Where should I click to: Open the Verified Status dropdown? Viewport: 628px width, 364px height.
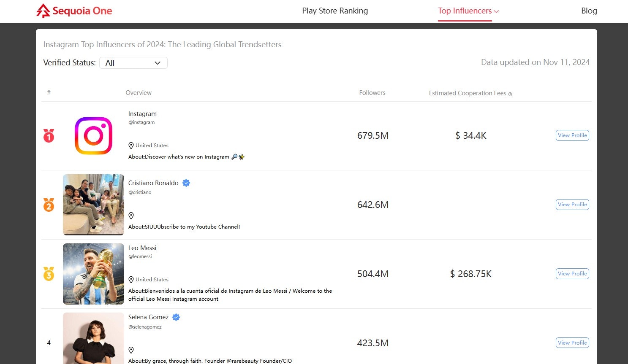click(133, 63)
